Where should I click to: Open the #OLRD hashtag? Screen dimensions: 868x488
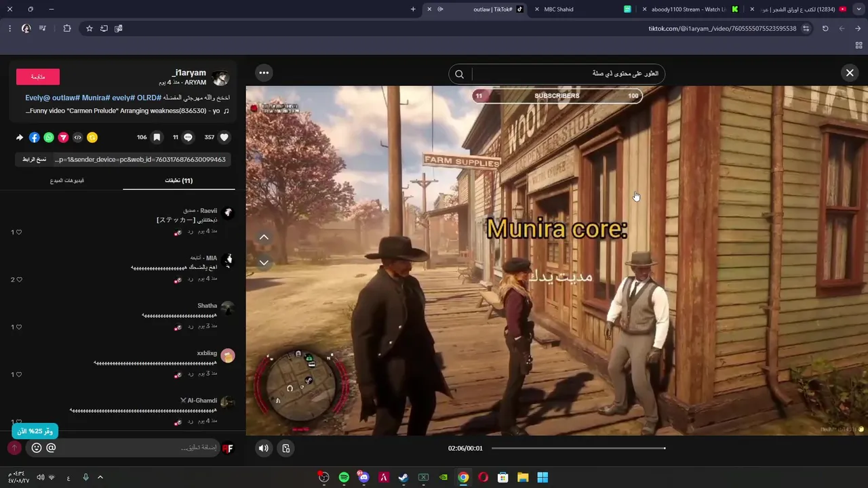tap(149, 98)
